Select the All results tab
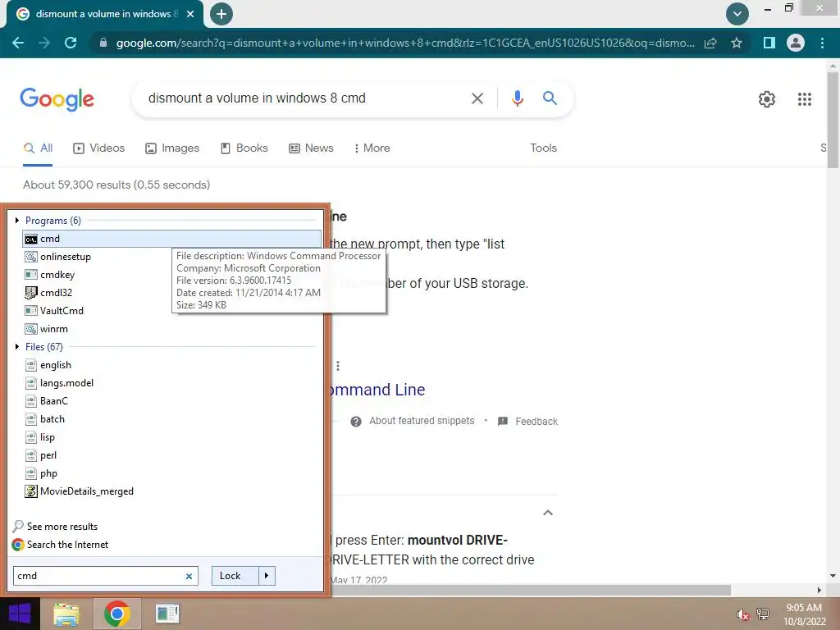The height and width of the screenshot is (630, 840). [x=38, y=148]
